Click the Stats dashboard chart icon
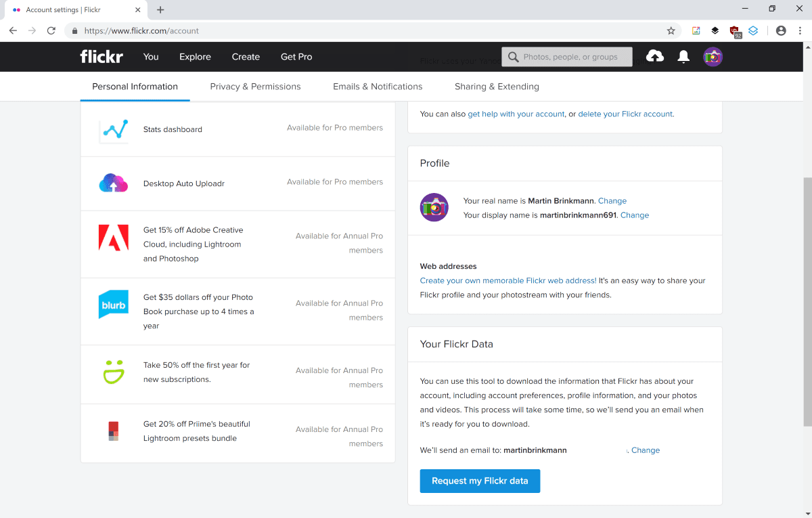Viewport: 812px width, 518px height. [113, 129]
